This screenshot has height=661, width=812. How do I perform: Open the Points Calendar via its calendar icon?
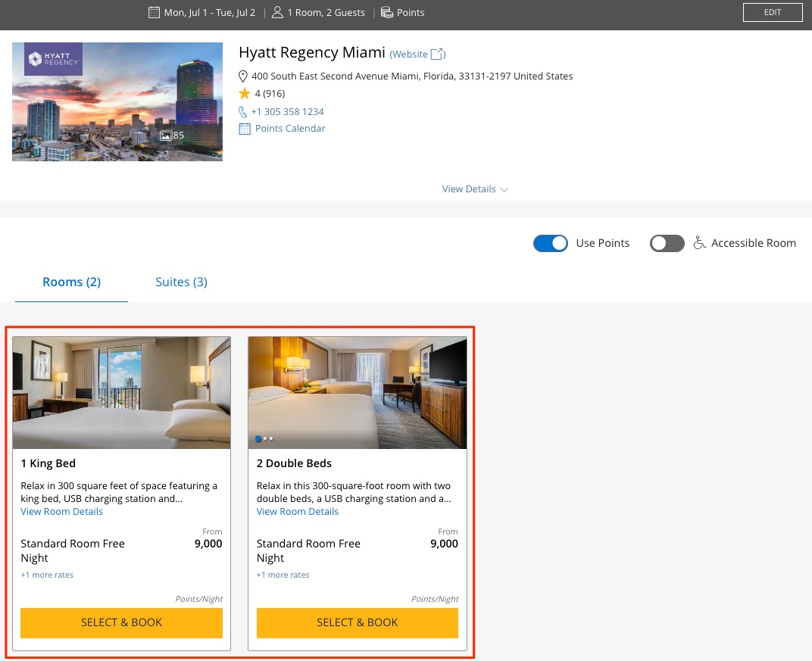(244, 128)
